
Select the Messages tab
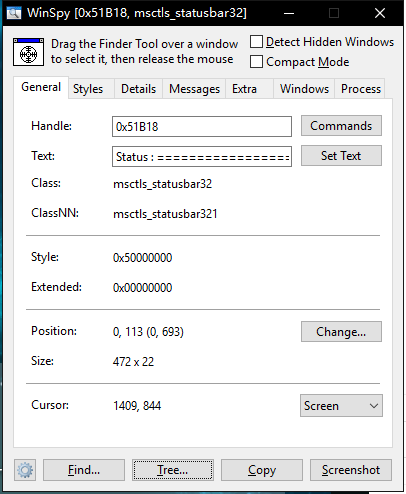(194, 89)
